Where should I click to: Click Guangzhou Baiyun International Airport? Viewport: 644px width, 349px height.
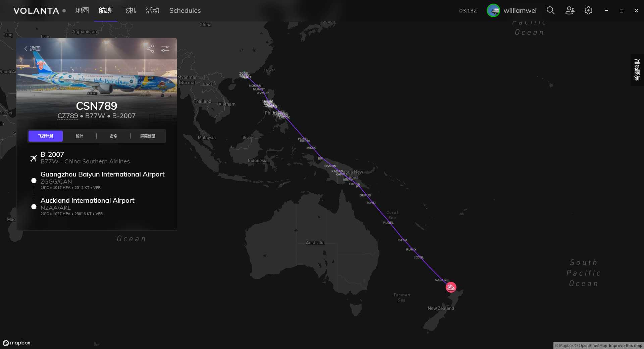coord(102,174)
